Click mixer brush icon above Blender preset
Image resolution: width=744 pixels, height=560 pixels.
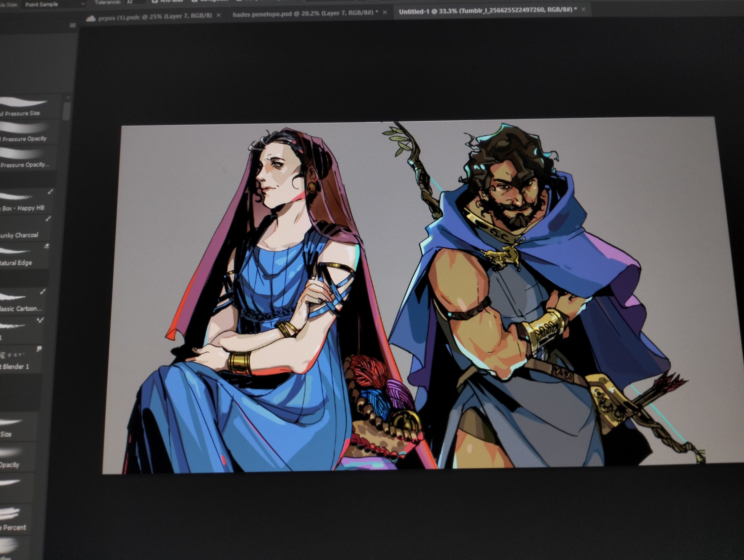click(x=40, y=320)
